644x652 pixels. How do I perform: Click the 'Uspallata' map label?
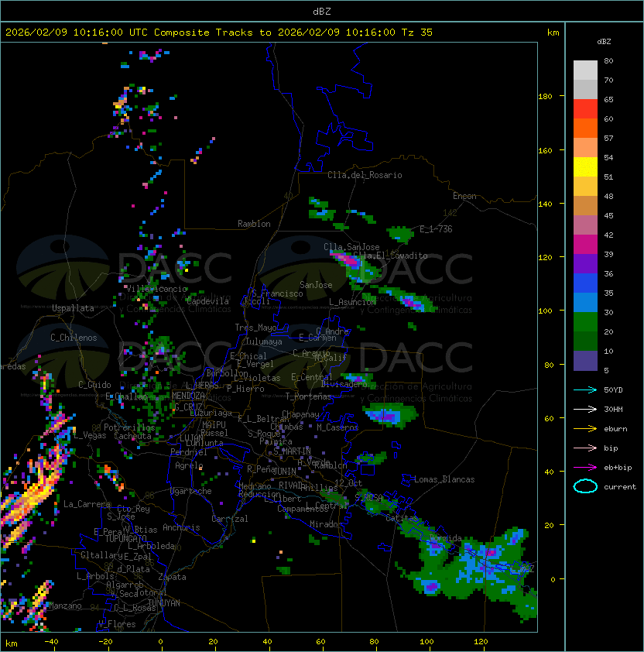pyautogui.click(x=73, y=308)
